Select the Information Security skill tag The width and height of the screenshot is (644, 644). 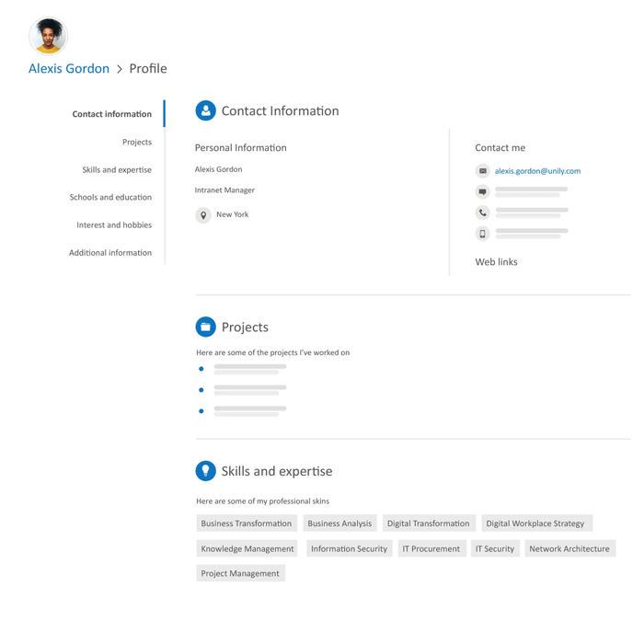(x=349, y=549)
